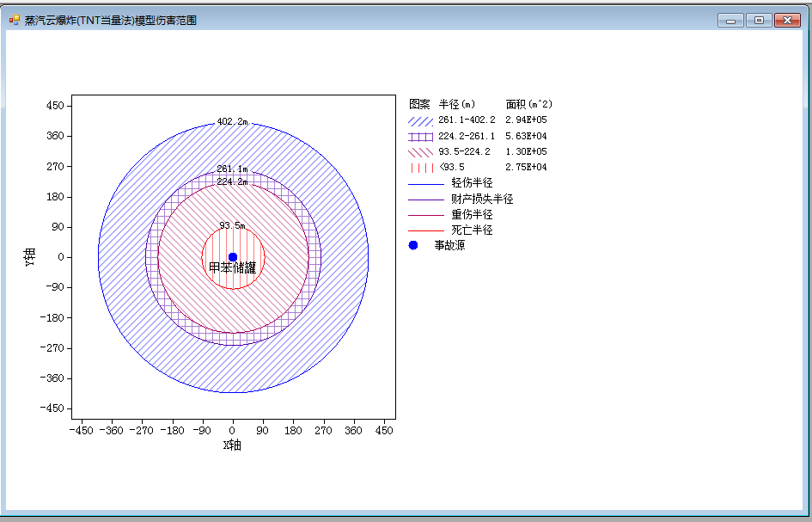The image size is (812, 522).
Task: Click the Y轴 axis title
Action: (x=31, y=257)
